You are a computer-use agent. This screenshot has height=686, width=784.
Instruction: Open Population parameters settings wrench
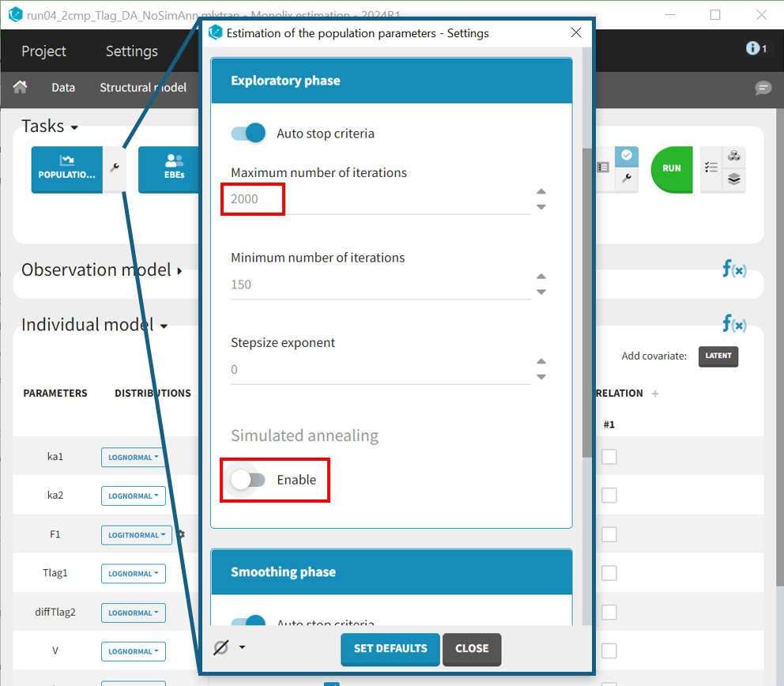[115, 168]
